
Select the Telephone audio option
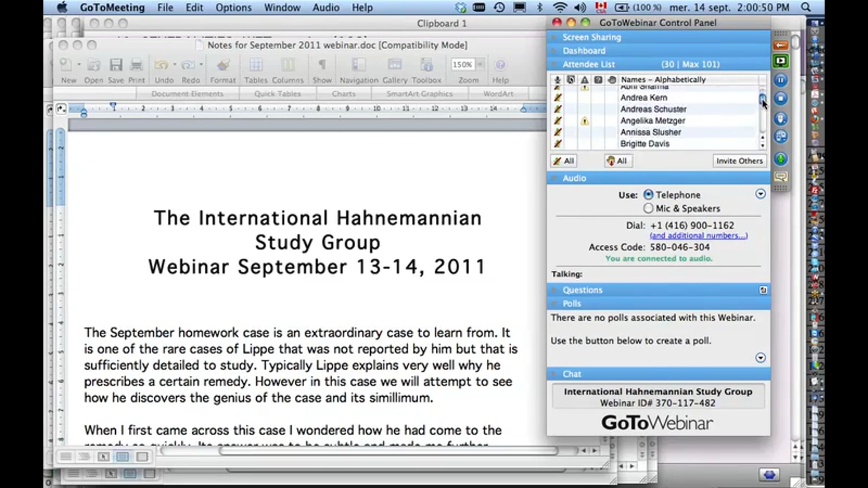point(649,194)
